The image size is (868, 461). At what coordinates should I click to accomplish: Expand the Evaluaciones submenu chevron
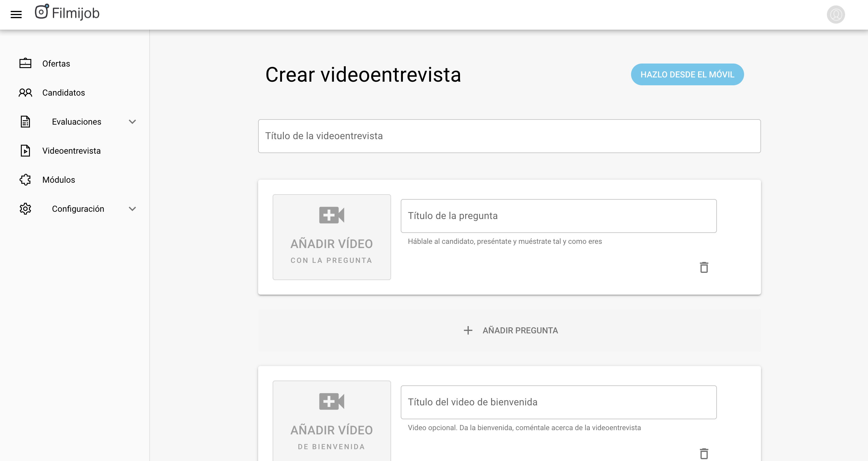coord(132,121)
